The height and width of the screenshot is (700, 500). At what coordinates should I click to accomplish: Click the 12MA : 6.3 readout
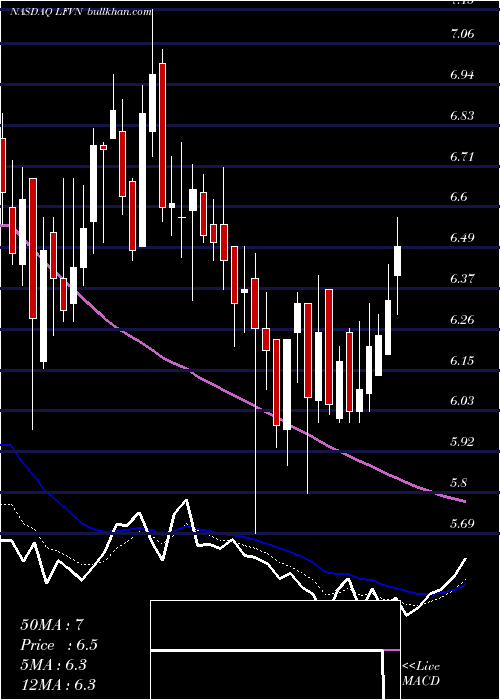[58, 685]
